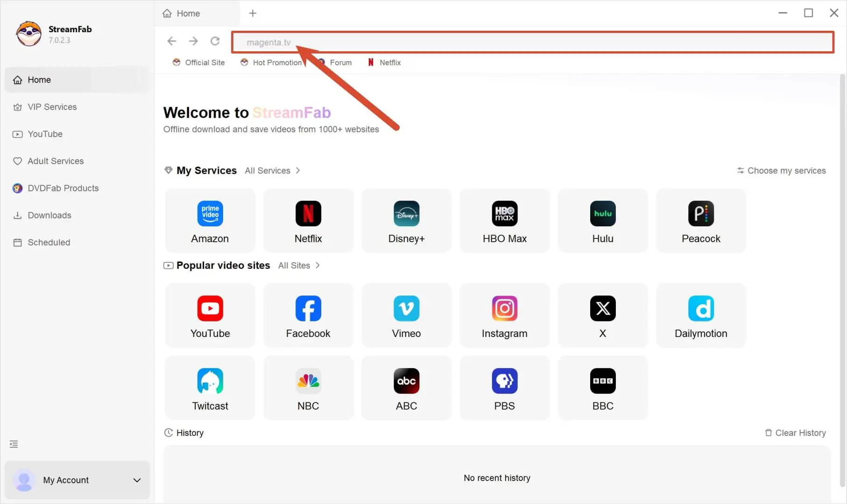Open the BBC site tile

(x=603, y=388)
